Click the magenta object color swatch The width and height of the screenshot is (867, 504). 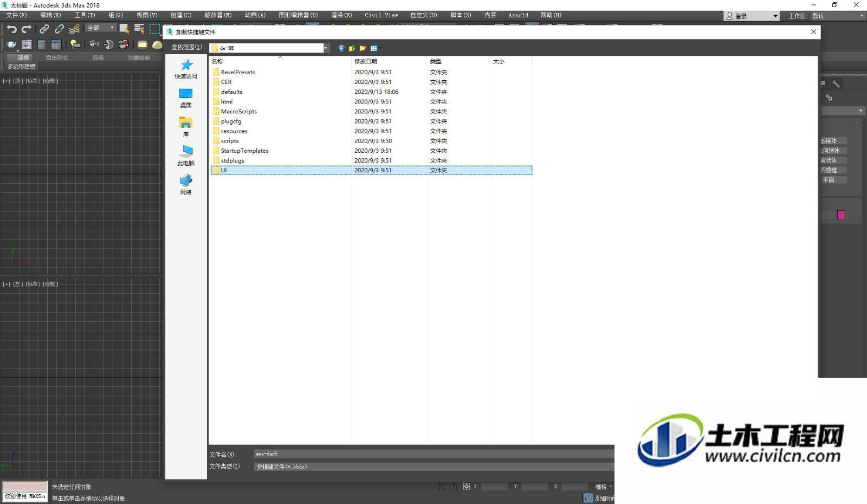point(841,215)
